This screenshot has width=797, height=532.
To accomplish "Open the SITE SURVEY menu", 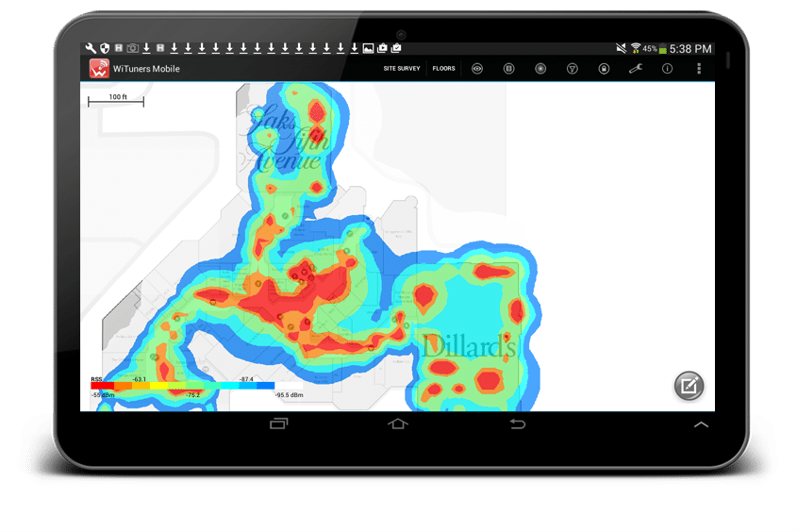I will pos(402,69).
